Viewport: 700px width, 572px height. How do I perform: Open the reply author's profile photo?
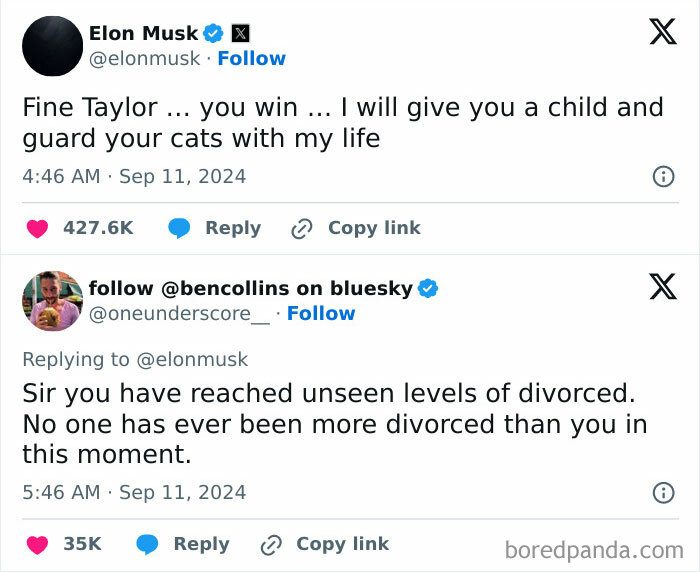pos(52,300)
